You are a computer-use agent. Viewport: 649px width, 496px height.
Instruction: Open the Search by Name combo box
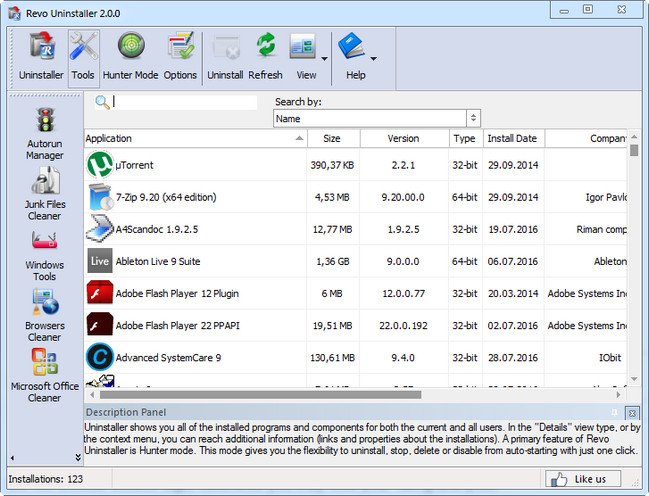coord(377,119)
